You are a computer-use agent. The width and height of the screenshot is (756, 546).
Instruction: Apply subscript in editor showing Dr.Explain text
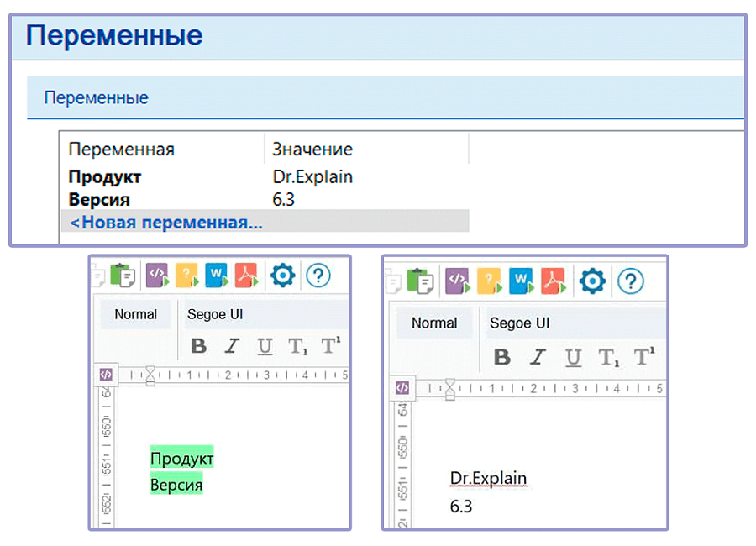click(608, 358)
